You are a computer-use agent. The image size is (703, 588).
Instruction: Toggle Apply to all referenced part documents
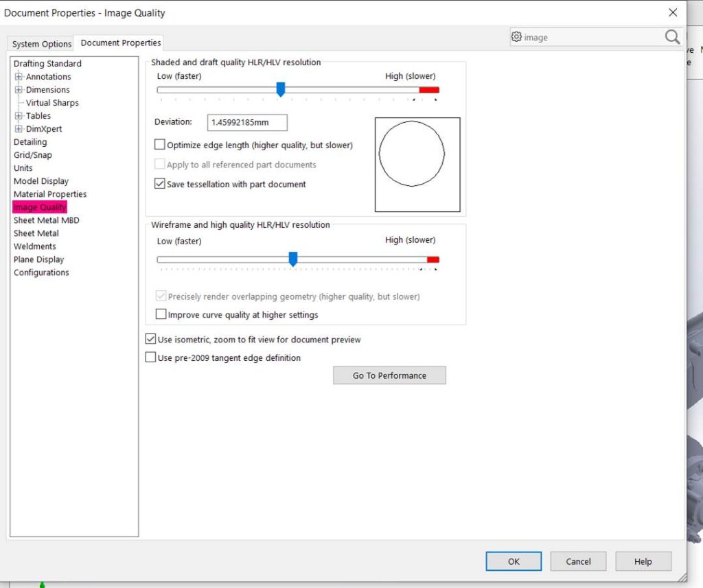(159, 163)
